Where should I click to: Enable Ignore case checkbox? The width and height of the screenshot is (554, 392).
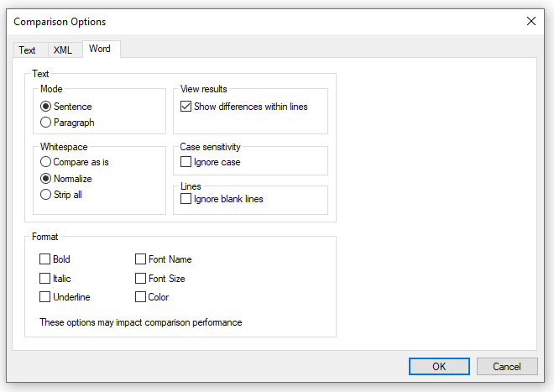[x=186, y=162]
